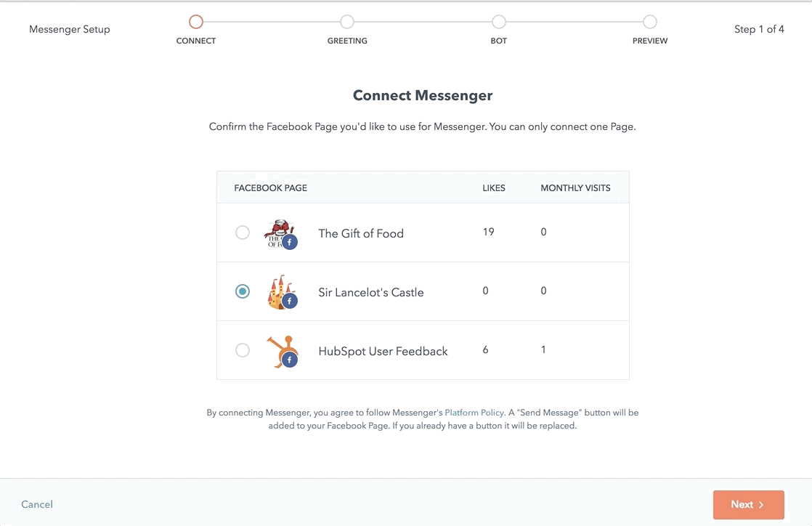Open the Platform Policy link
812x526 pixels.
(474, 413)
